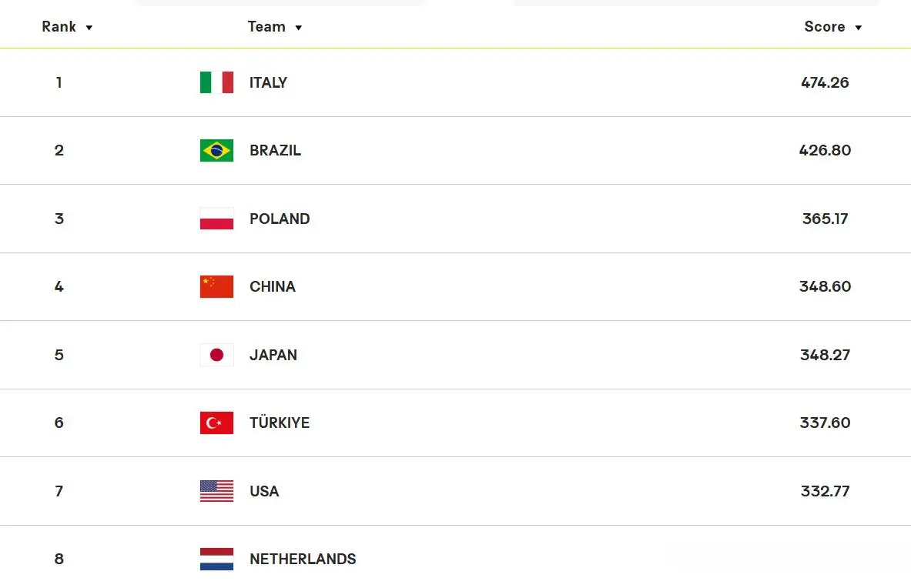911x588 pixels.
Task: Select the Poland flag icon
Action: (x=216, y=219)
